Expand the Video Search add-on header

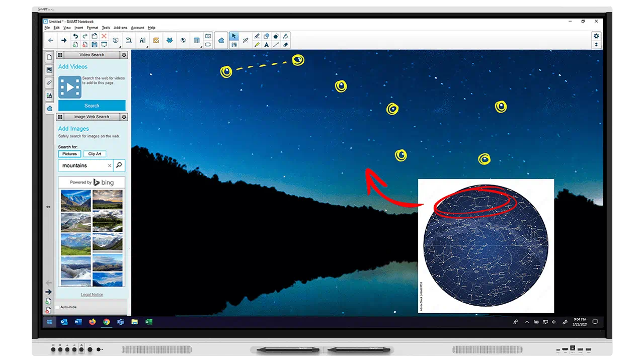click(x=92, y=55)
